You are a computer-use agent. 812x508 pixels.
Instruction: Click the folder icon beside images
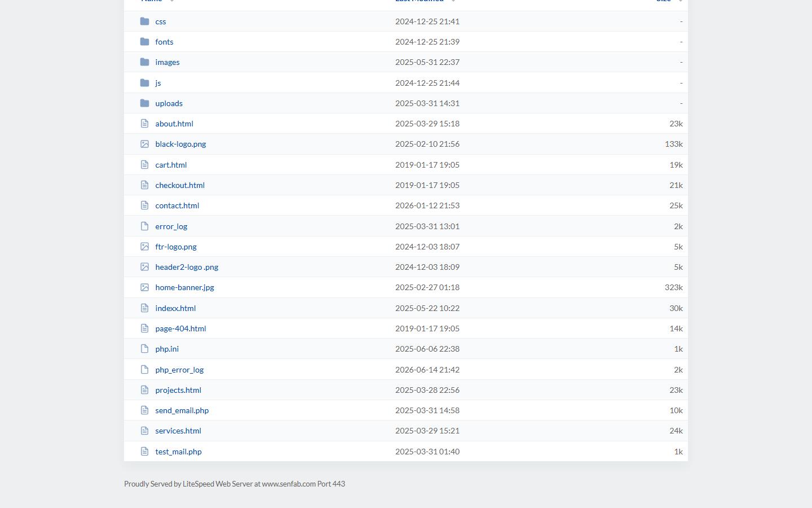(144, 62)
